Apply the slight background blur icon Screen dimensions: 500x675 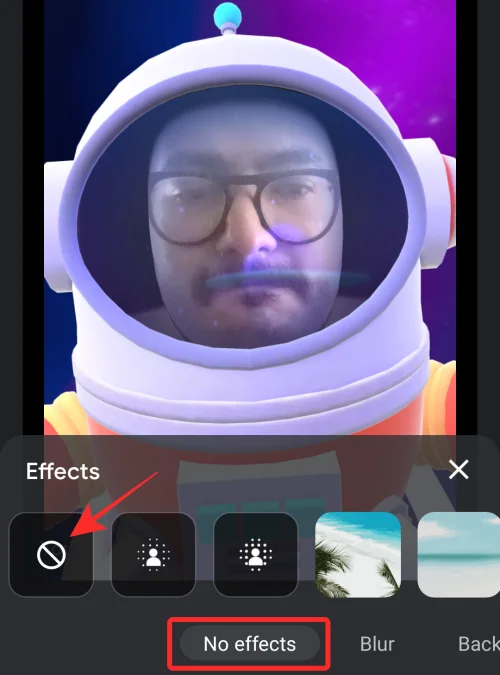(153, 554)
